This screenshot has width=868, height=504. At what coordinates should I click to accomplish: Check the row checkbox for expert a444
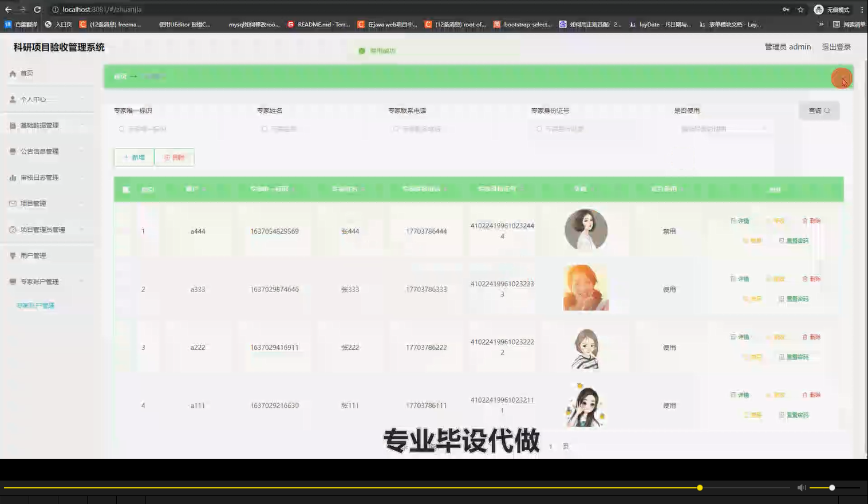[x=127, y=231]
